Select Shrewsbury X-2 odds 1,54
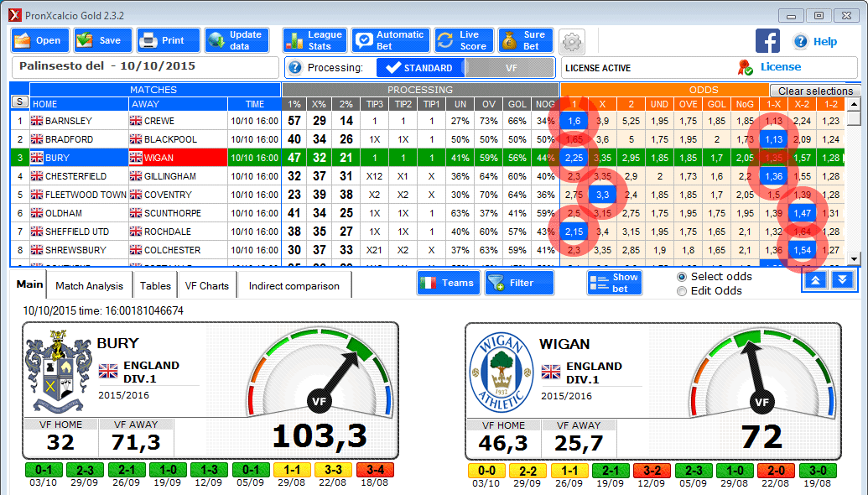 click(802, 250)
